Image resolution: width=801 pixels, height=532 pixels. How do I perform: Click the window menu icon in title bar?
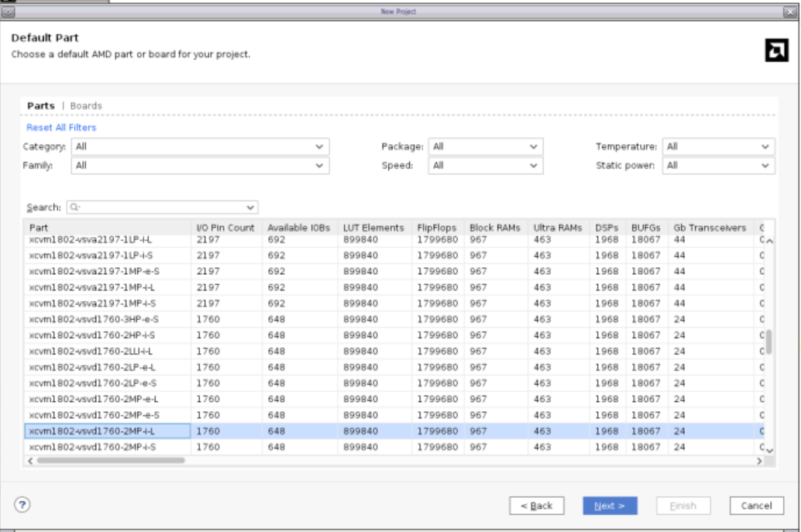coord(9,12)
